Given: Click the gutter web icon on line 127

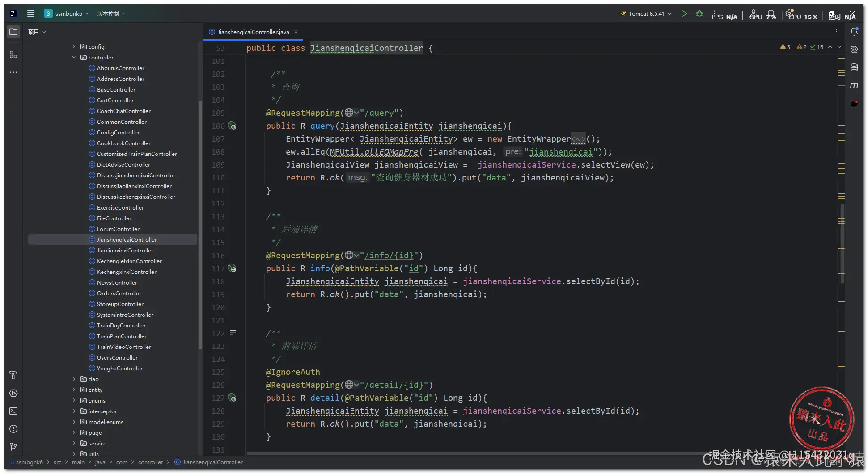Looking at the screenshot, I should 232,398.
